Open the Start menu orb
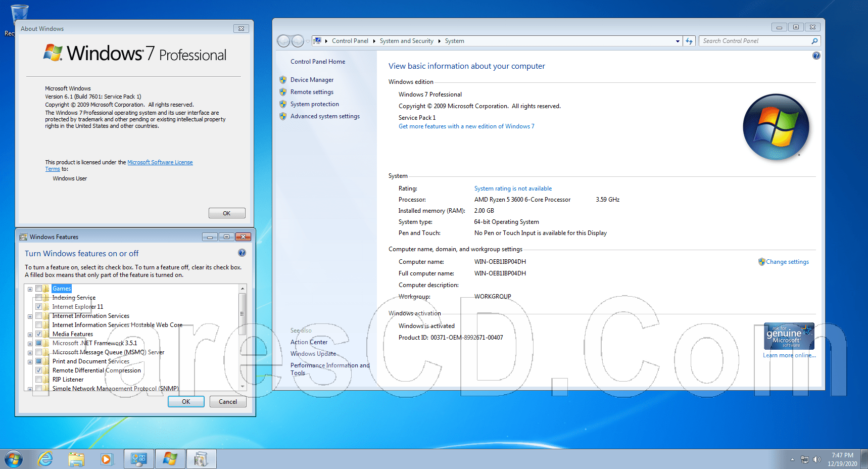The height and width of the screenshot is (469, 868). [14, 459]
